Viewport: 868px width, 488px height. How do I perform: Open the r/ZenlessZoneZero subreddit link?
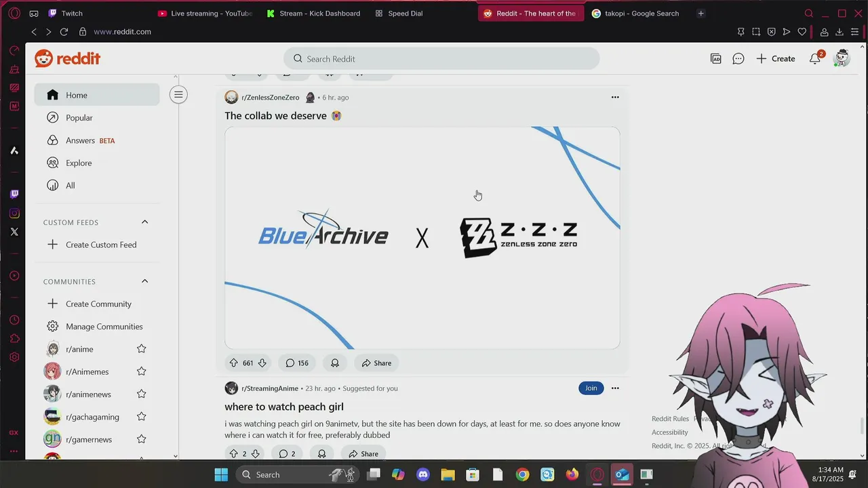pos(270,98)
